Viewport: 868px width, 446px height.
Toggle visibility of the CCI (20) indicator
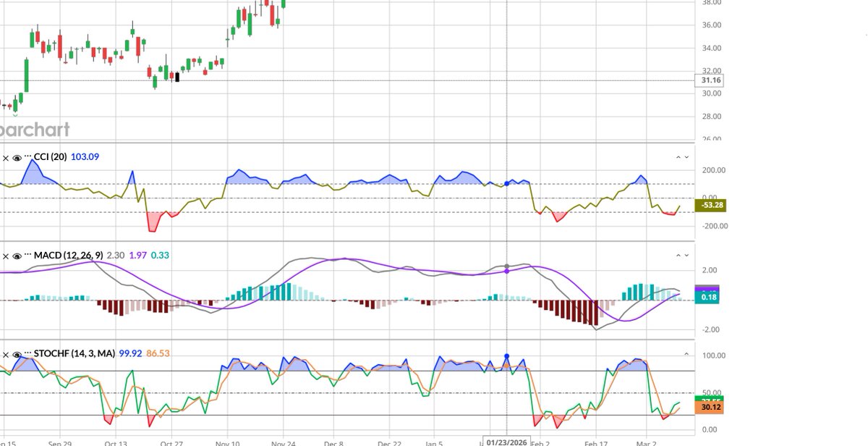17,157
